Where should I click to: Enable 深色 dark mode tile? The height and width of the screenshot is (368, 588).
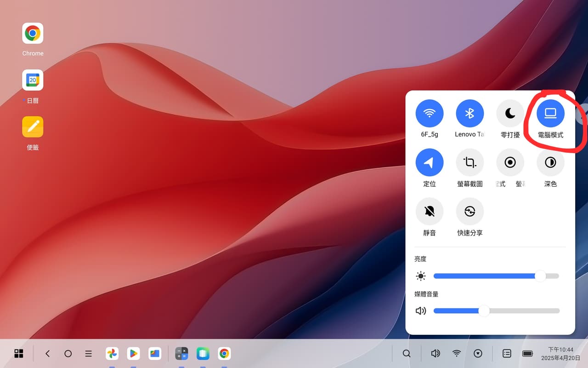click(x=550, y=162)
